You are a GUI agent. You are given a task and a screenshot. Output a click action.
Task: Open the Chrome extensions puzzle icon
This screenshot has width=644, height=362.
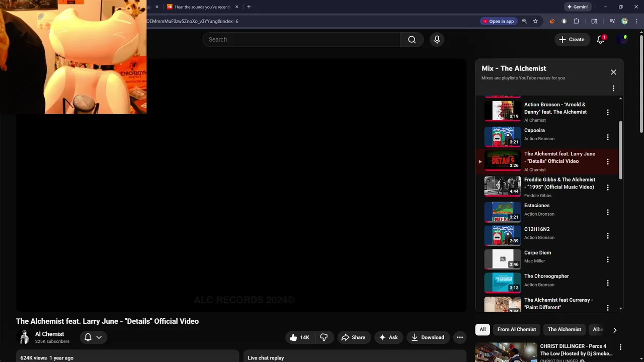pos(577,21)
